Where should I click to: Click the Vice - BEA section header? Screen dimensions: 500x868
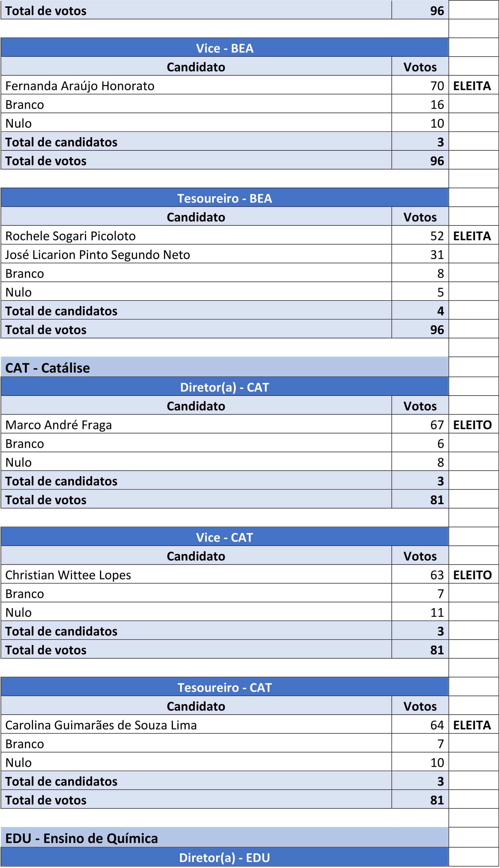click(224, 48)
